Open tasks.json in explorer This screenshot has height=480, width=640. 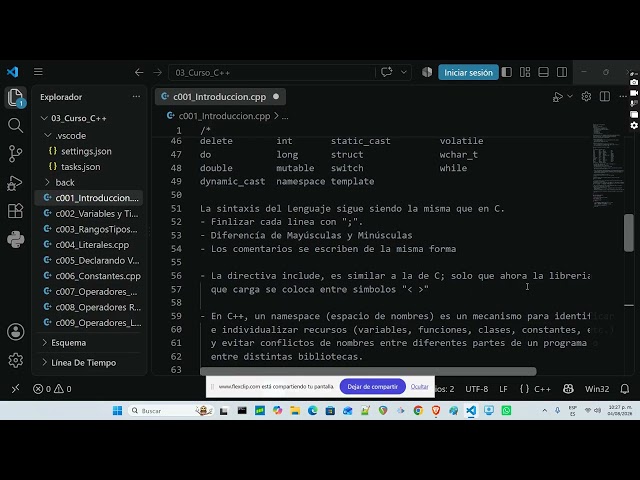pos(80,167)
